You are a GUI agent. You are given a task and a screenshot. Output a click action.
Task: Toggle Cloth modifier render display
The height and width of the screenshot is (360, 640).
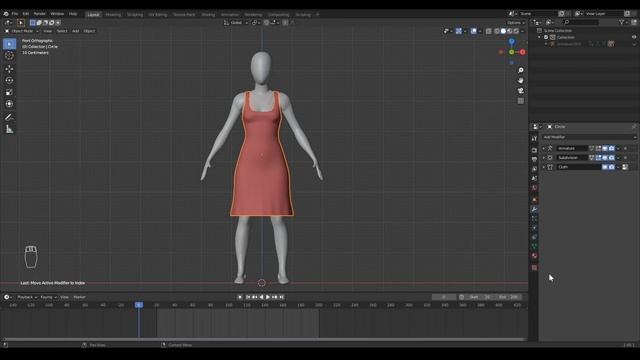611,167
